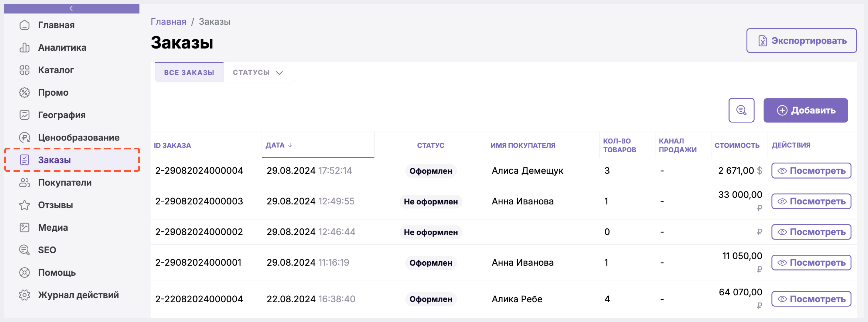The height and width of the screenshot is (322, 868).
Task: Click the cost 2 671,00 $
Action: tap(740, 171)
